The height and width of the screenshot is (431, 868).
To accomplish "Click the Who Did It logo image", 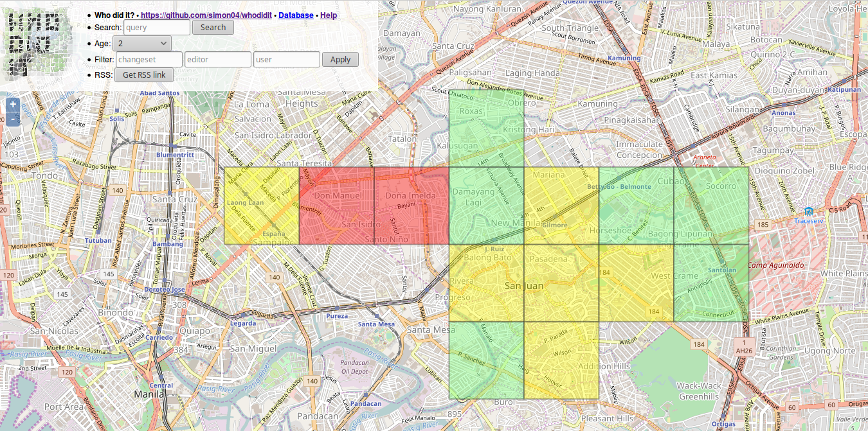I will tap(39, 44).
